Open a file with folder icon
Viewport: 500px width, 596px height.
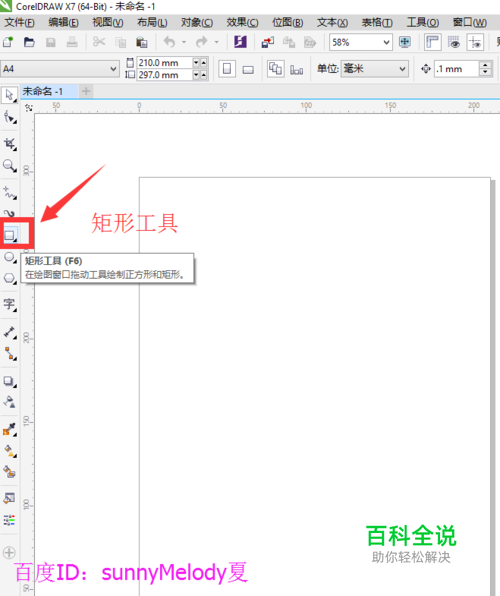[x=29, y=42]
